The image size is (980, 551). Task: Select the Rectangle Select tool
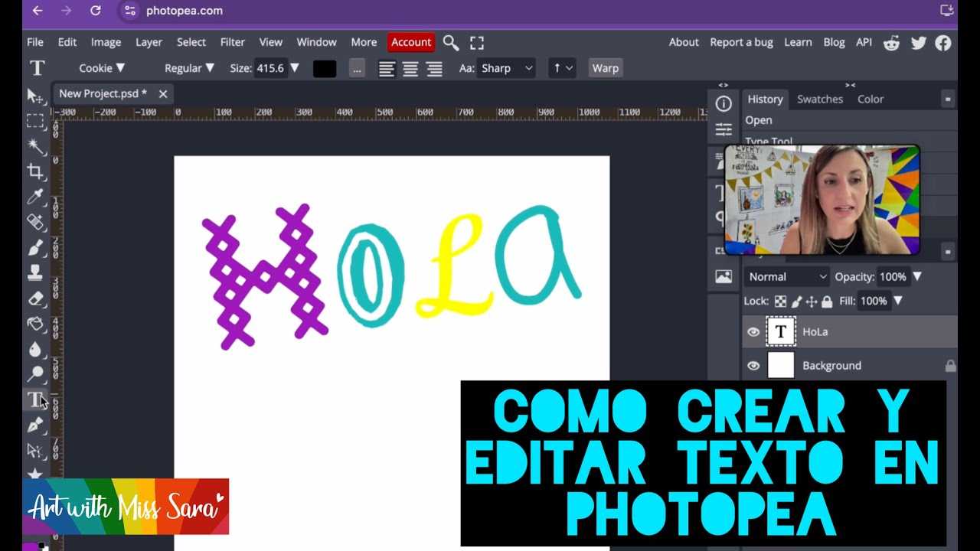coord(35,121)
